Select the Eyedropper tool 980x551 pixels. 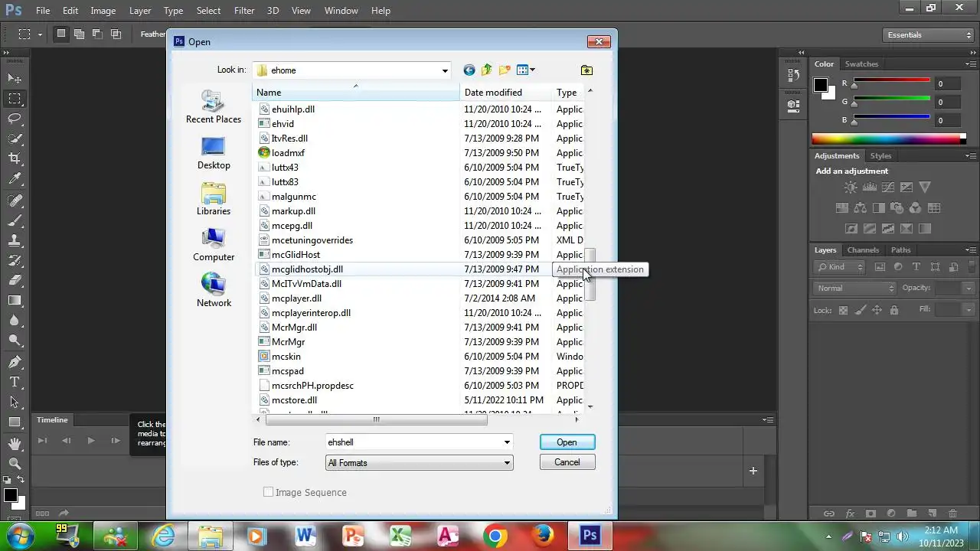tap(15, 178)
